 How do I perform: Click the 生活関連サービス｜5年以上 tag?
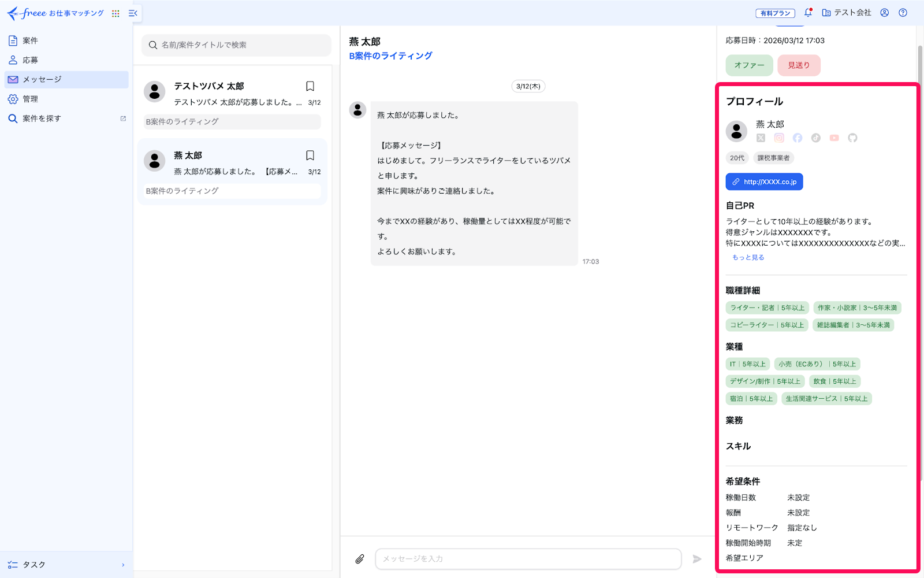[x=826, y=399]
